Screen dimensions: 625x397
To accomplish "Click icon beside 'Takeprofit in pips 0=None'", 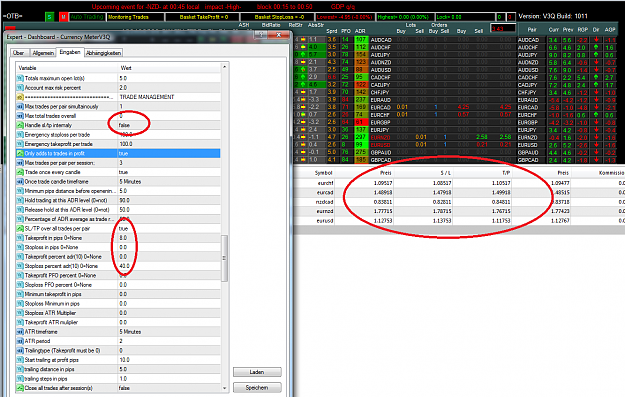I will [x=20, y=238].
